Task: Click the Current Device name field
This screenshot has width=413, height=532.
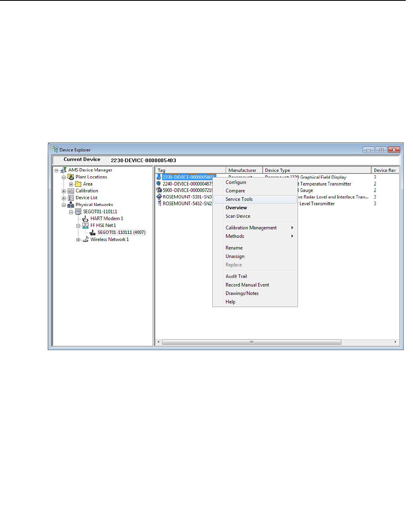Action: click(x=254, y=160)
